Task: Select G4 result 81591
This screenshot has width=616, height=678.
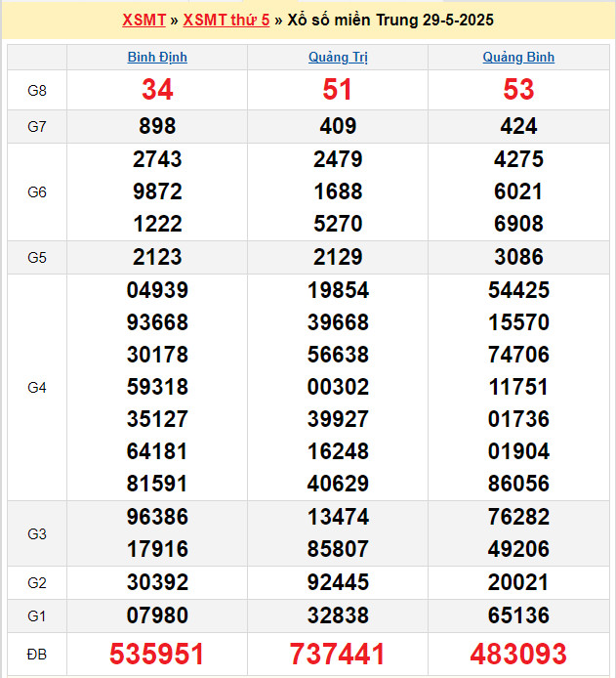Action: [x=157, y=484]
